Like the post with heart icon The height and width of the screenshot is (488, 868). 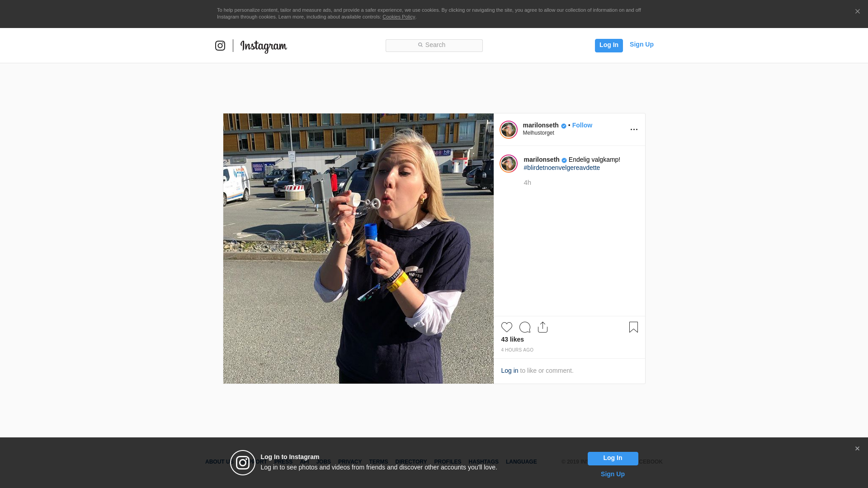coord(507,327)
